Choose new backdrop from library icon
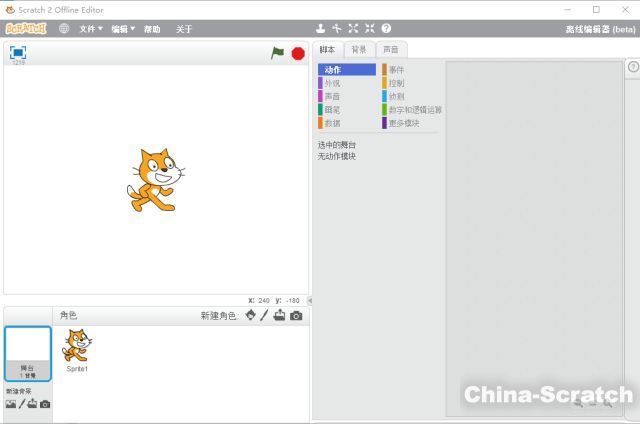Screen dimensions: 640x424 [x=10, y=404]
